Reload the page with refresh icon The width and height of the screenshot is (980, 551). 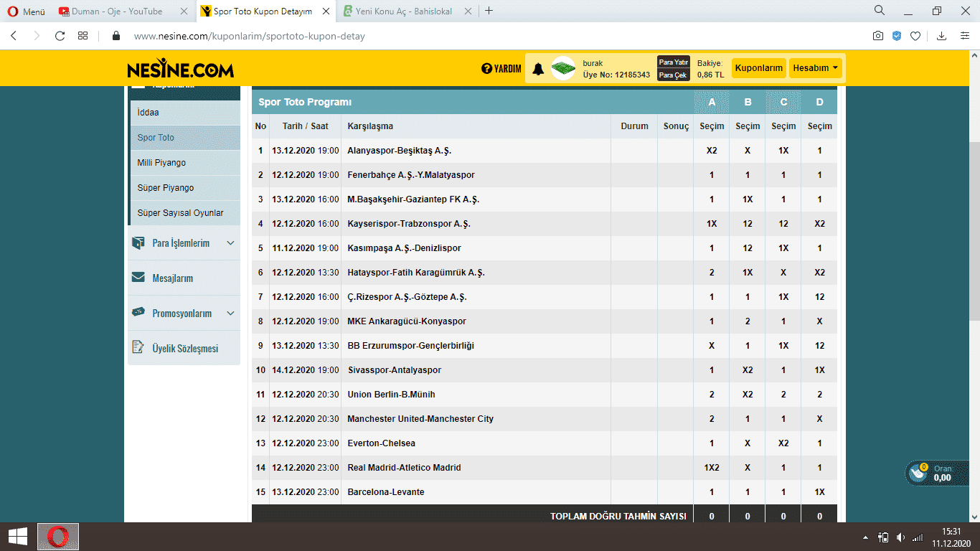(x=60, y=36)
